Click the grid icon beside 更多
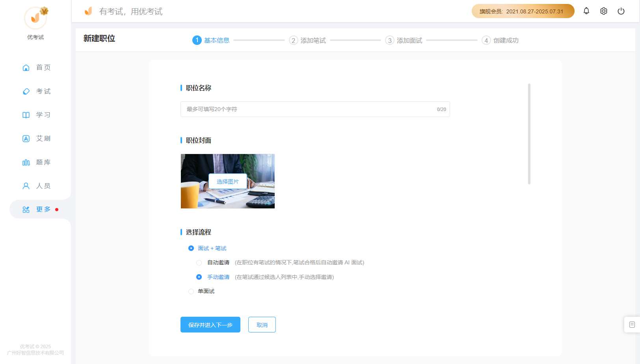 click(x=26, y=210)
